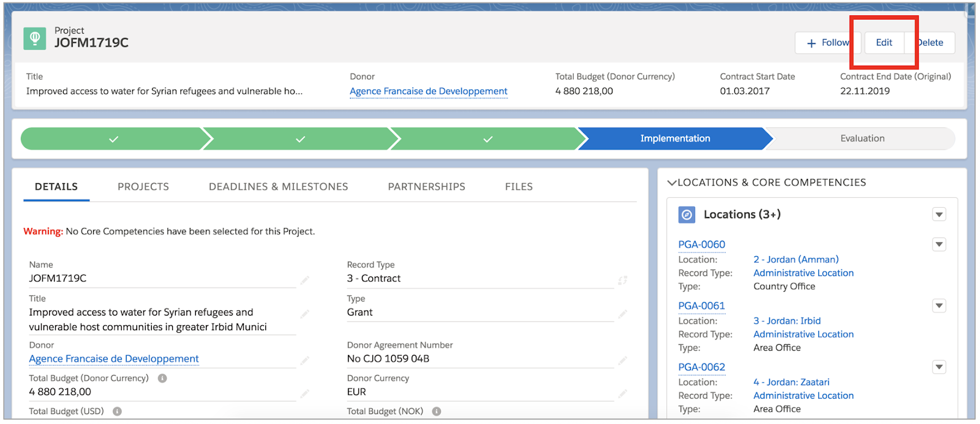The height and width of the screenshot is (424, 980).
Task: Click the Edit button
Action: click(884, 43)
